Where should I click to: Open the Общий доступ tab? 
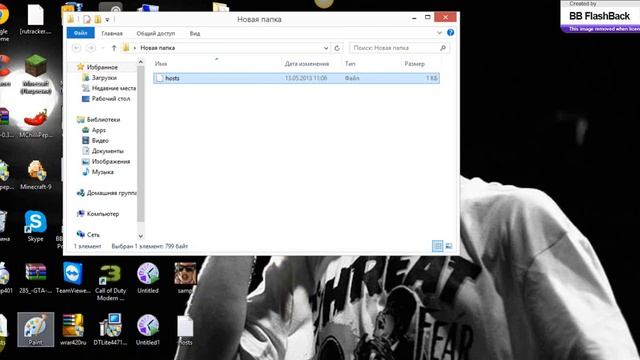(156, 33)
